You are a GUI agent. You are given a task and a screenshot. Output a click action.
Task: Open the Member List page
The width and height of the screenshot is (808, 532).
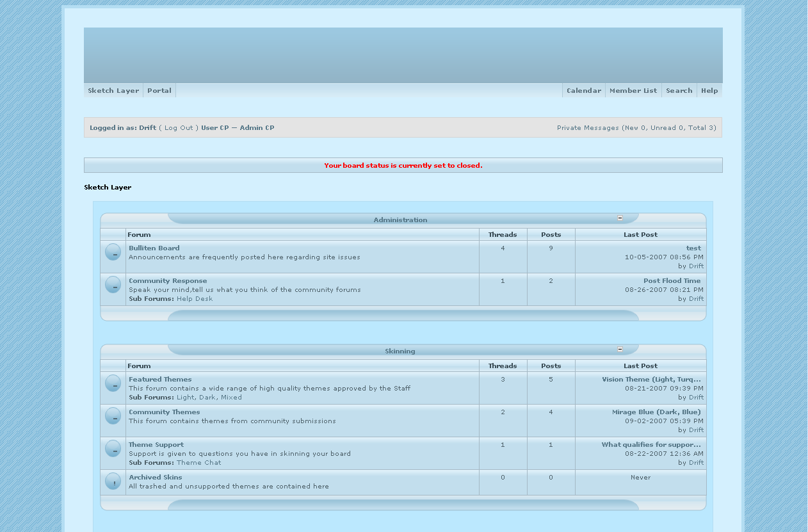(x=633, y=91)
